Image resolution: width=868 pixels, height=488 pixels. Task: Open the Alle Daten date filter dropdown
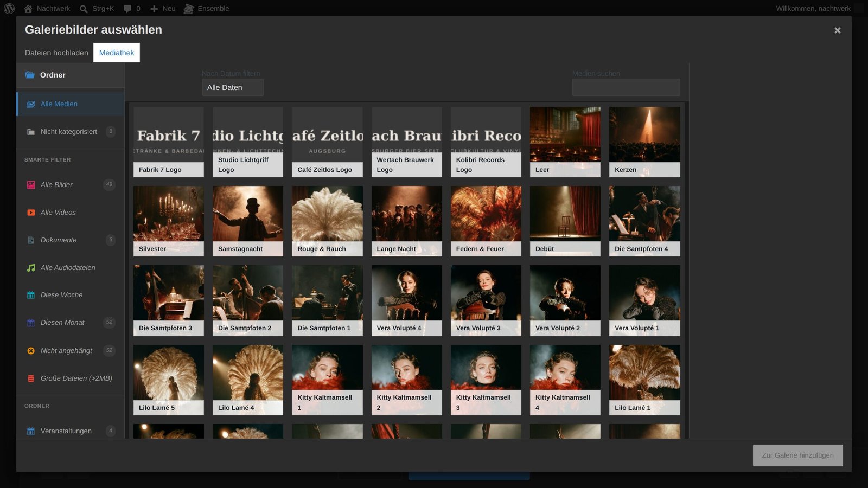(233, 87)
